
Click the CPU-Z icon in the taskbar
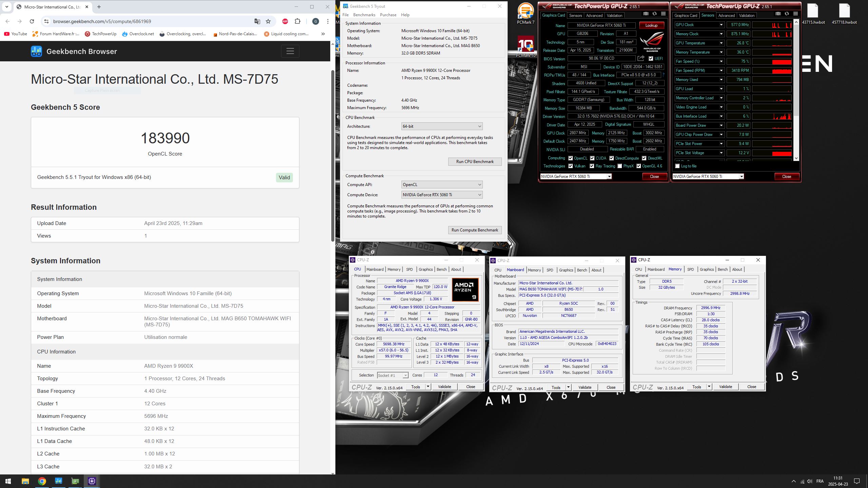pyautogui.click(x=92, y=481)
